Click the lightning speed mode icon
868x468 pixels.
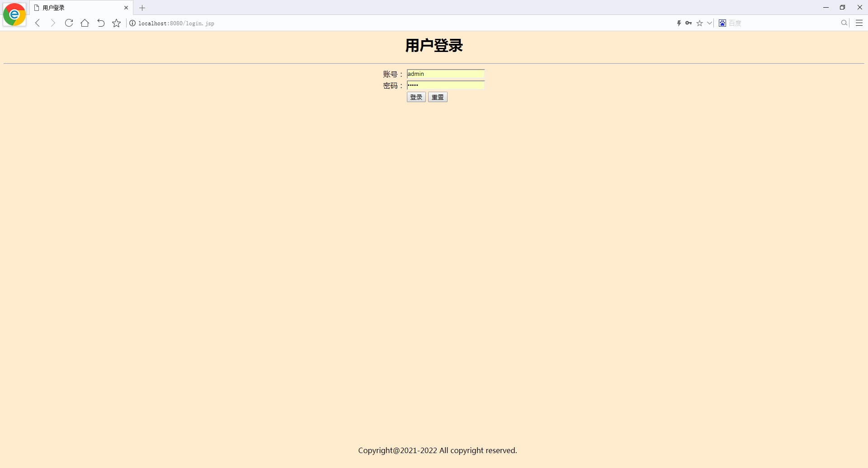point(679,23)
